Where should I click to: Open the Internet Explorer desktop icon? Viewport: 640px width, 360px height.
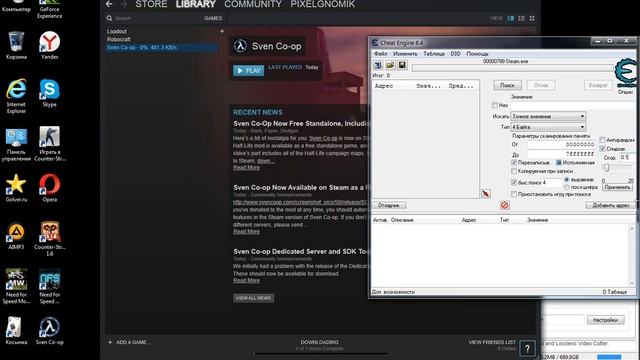(x=16, y=96)
